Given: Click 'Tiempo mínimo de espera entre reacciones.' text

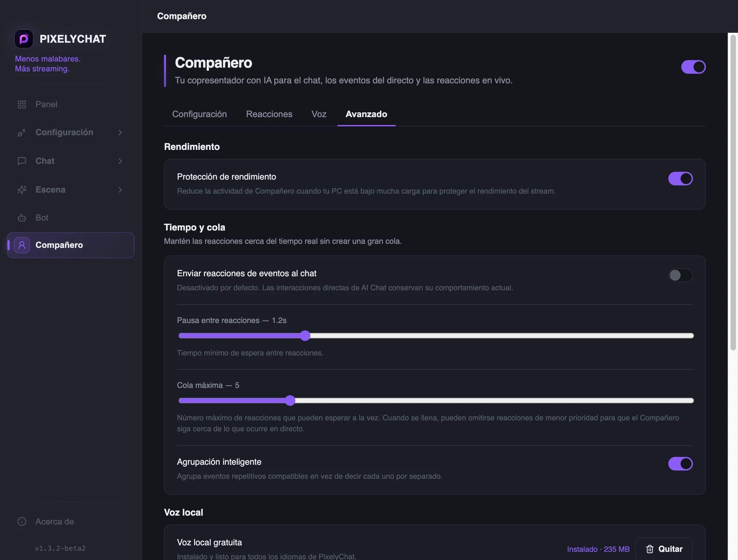Looking at the screenshot, I should (250, 353).
